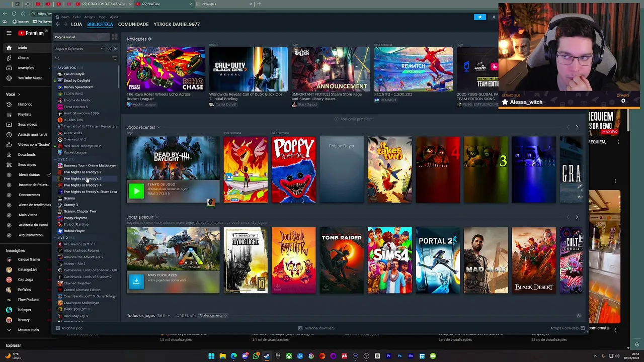Open It Takes Two recent game cover
This screenshot has width=644, height=362.
pos(389,170)
